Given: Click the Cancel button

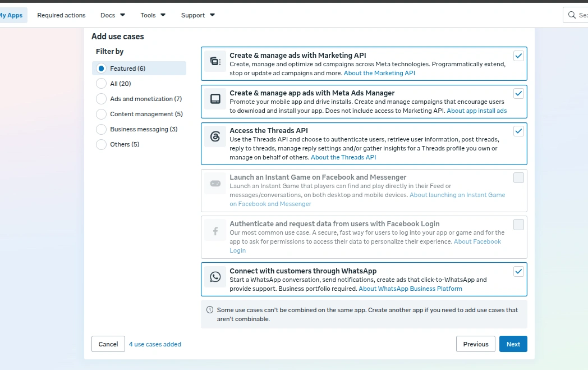Looking at the screenshot, I should coord(108,344).
